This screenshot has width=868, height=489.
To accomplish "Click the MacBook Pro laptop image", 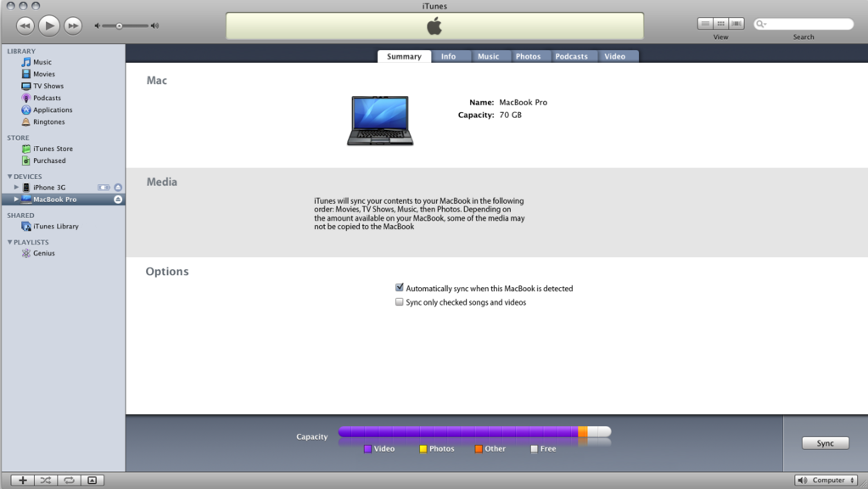I will 380,121.
